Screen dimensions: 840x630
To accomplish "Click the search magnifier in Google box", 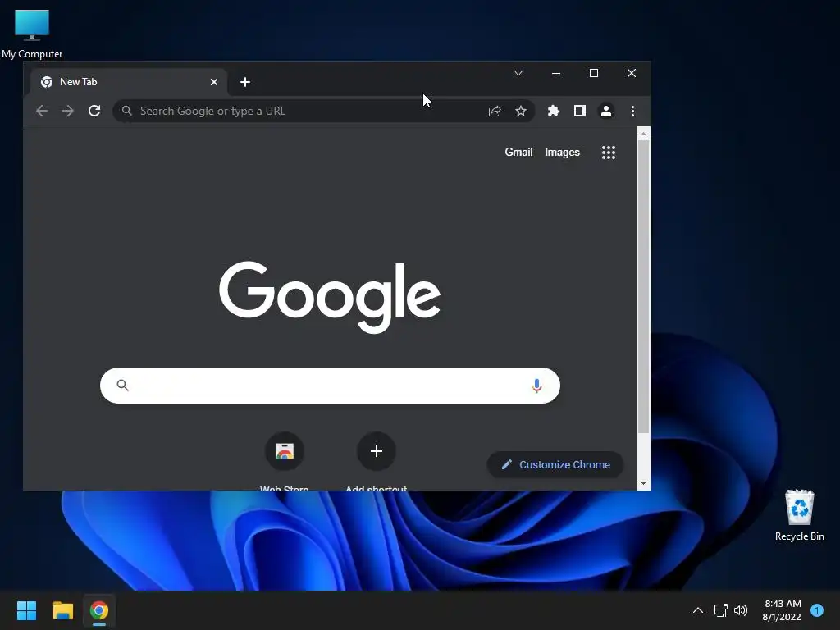I will [123, 386].
